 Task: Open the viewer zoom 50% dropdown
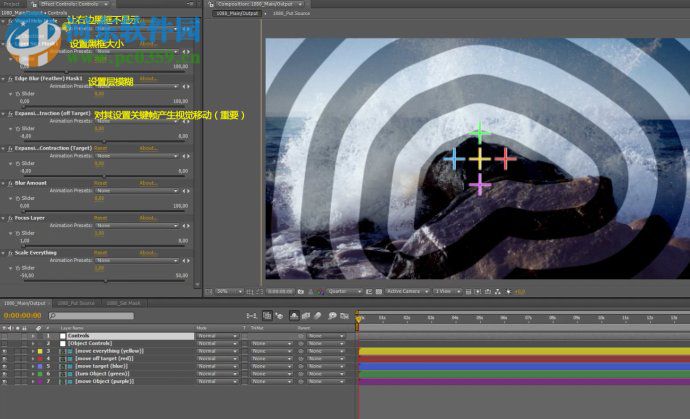(229, 291)
